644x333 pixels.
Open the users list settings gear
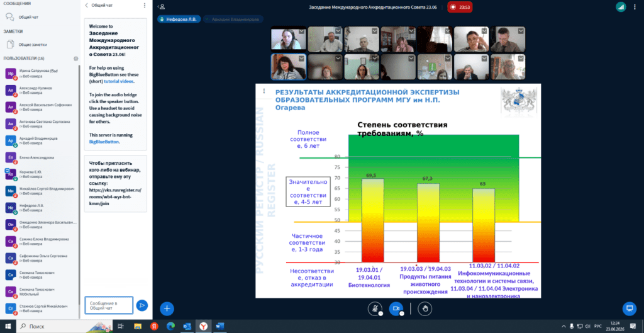pos(75,59)
